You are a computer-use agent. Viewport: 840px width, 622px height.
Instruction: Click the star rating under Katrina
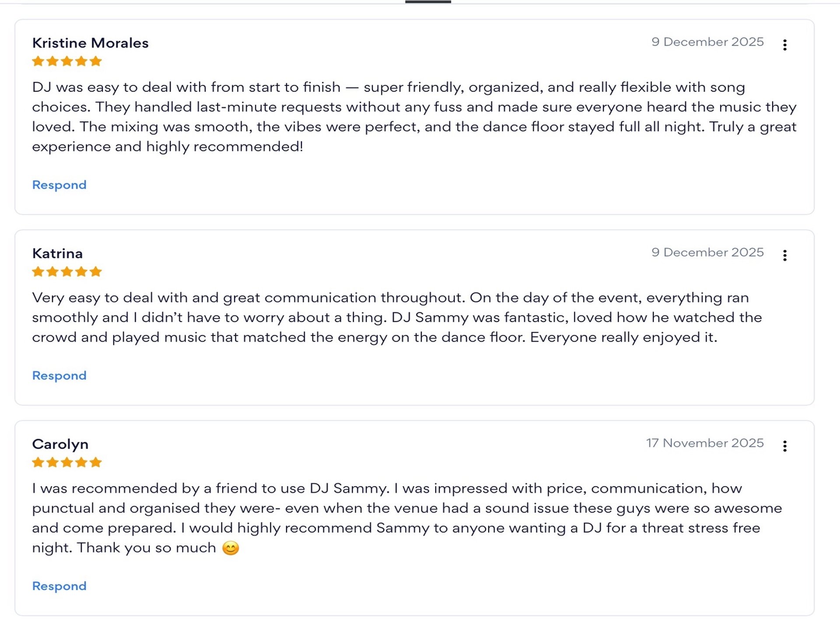[67, 272]
